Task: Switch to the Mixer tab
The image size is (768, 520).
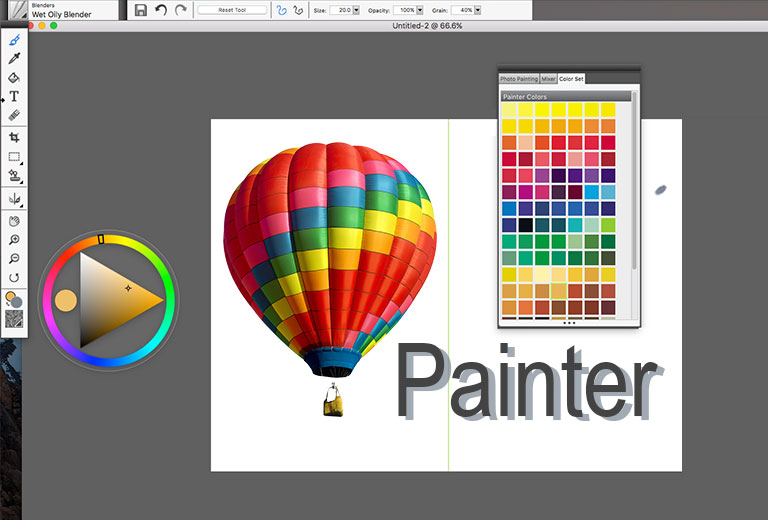Action: tap(549, 79)
